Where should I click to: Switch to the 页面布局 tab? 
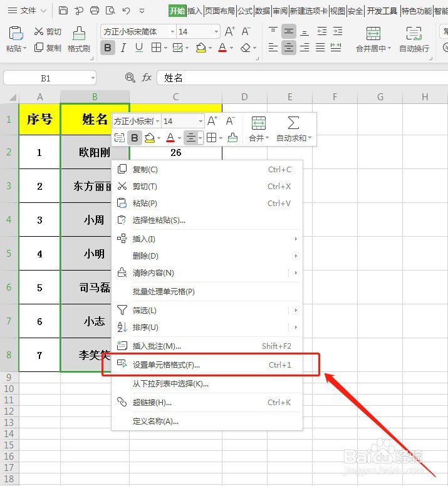tap(220, 11)
